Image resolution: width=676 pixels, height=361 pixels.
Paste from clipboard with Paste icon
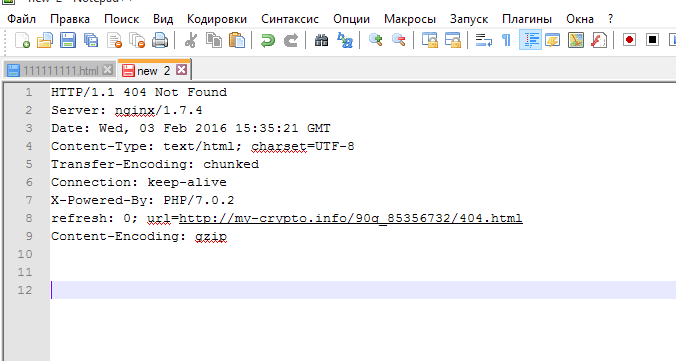tap(237, 40)
